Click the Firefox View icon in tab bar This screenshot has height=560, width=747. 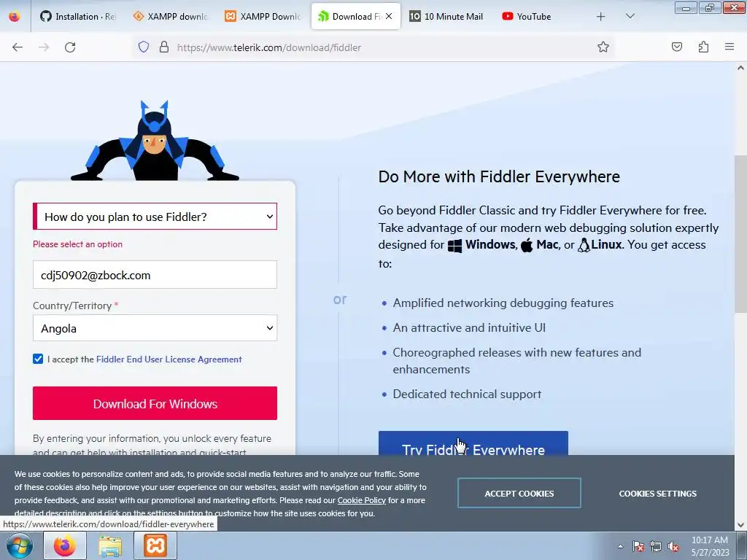click(15, 17)
